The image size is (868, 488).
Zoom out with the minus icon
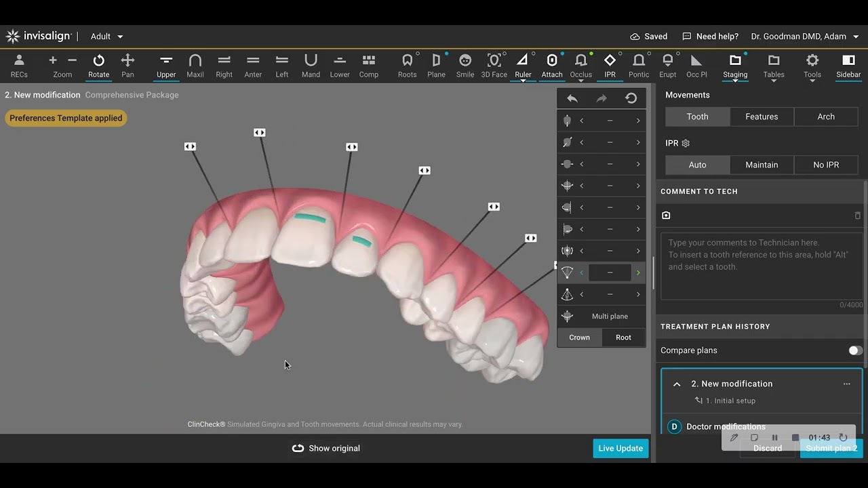click(x=73, y=60)
